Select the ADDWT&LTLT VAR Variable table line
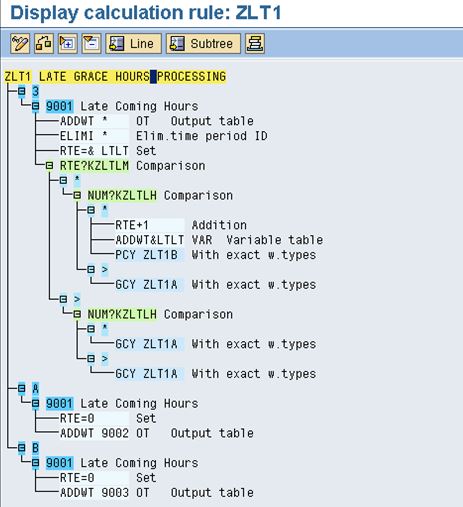 point(219,240)
